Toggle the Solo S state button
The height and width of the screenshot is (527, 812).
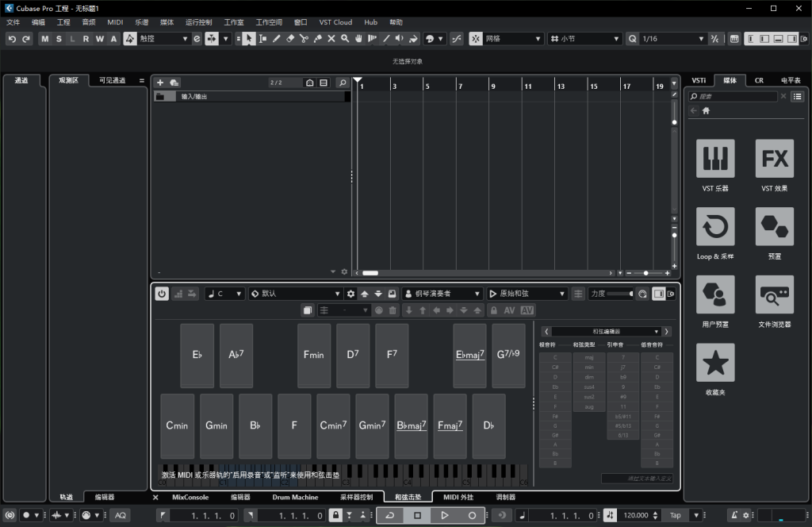[59, 39]
